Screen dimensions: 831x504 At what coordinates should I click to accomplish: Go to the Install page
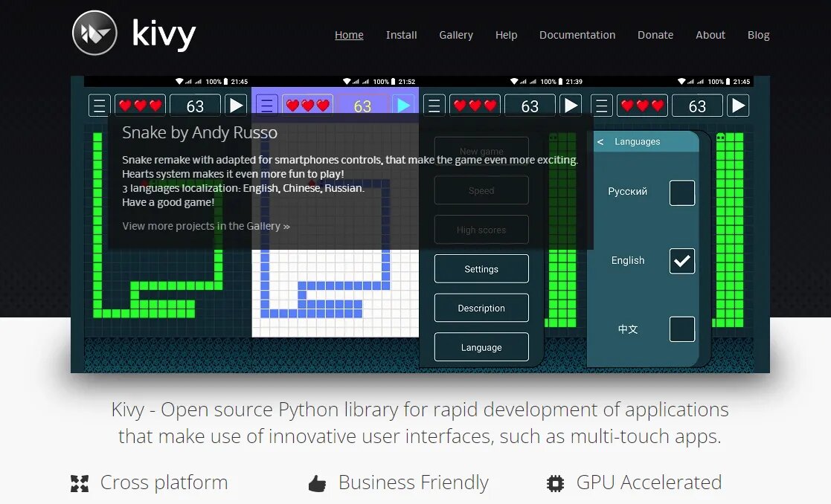point(401,35)
